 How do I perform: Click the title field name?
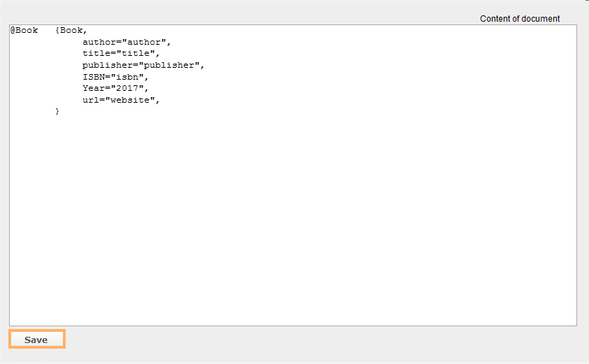[x=96, y=54]
